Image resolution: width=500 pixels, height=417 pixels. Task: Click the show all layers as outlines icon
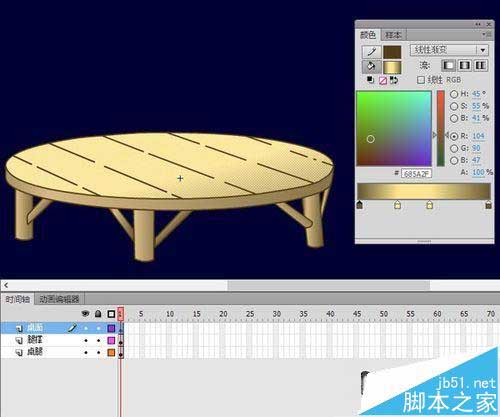(x=111, y=314)
